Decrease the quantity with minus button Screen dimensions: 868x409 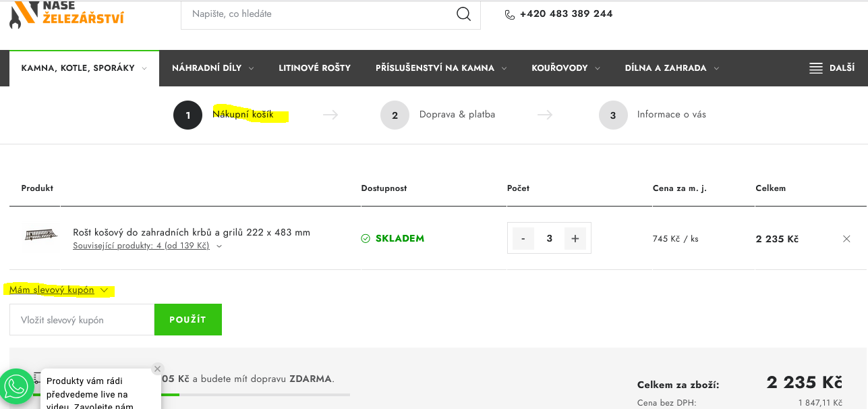[523, 238]
